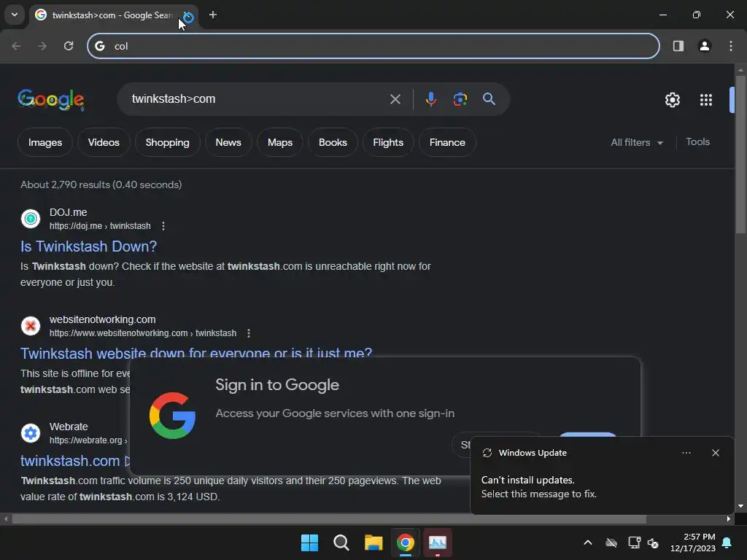The height and width of the screenshot is (560, 747).
Task: Open the monitor app in taskbar
Action: click(x=438, y=542)
